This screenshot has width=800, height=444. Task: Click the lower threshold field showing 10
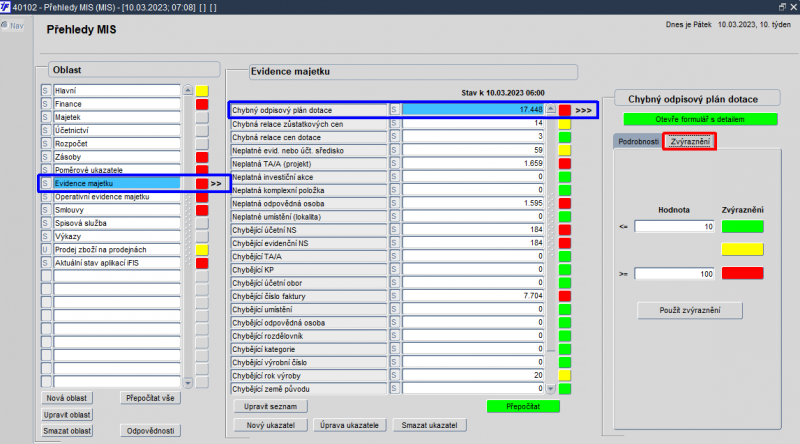coord(674,227)
